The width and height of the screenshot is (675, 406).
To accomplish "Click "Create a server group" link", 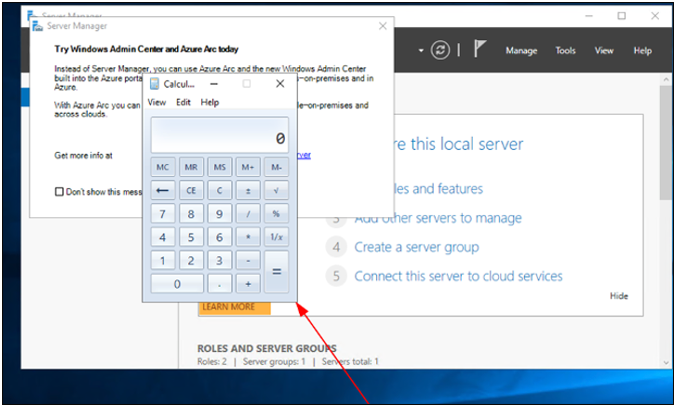I will [x=416, y=247].
